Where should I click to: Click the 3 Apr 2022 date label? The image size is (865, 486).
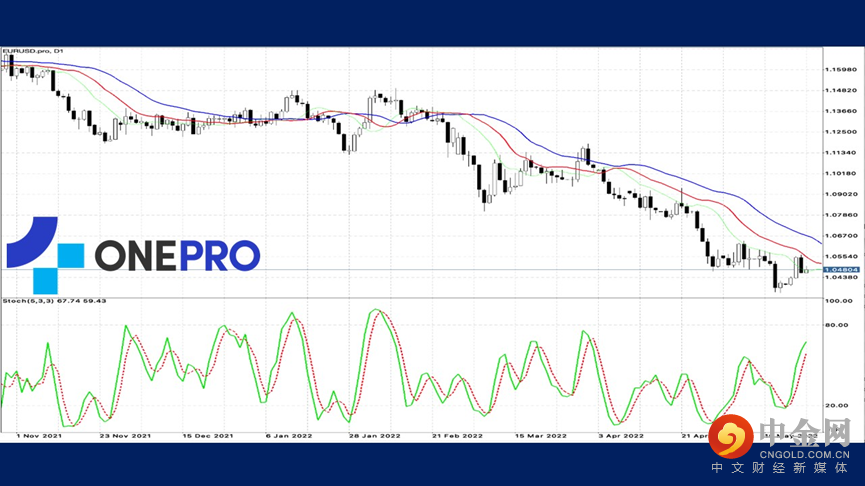pos(621,436)
